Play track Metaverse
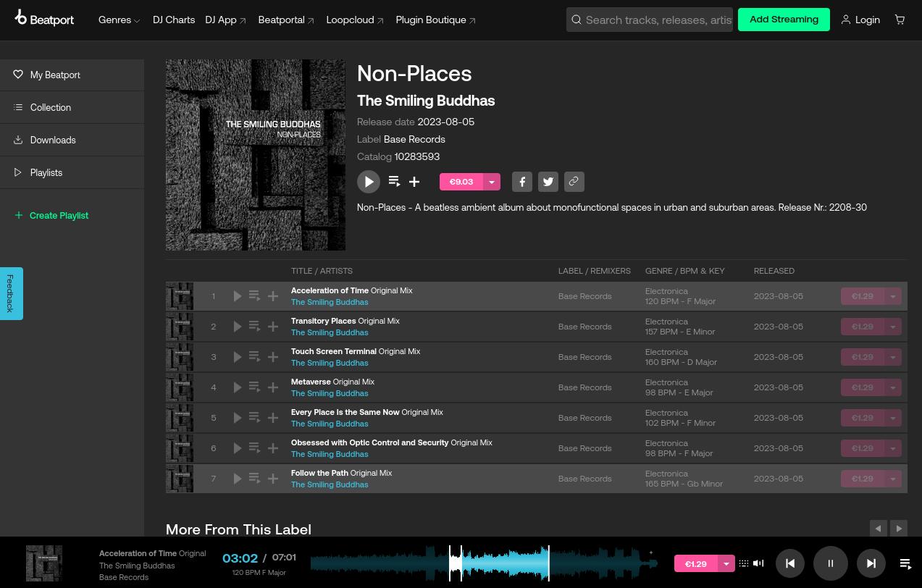Image resolution: width=922 pixels, height=588 pixels. pos(238,387)
